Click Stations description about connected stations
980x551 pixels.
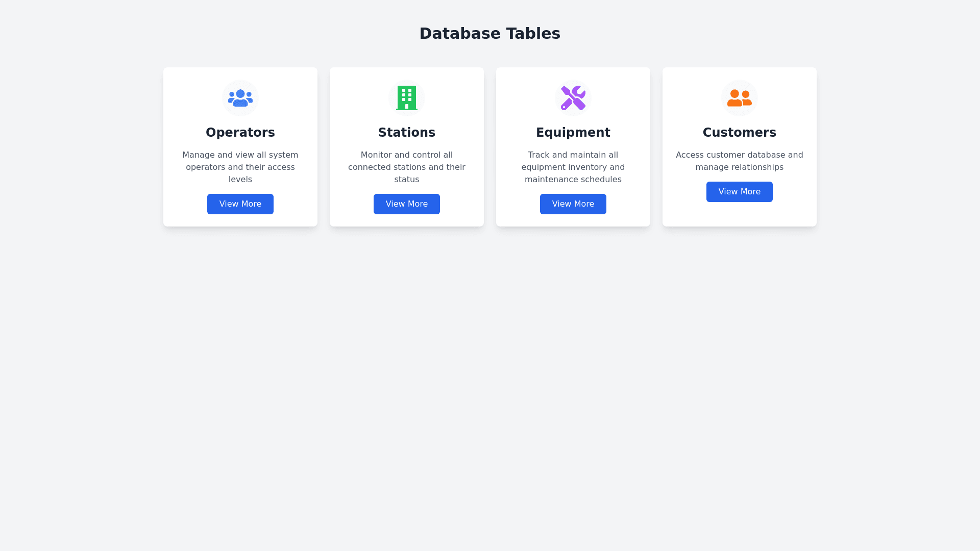pos(407,167)
